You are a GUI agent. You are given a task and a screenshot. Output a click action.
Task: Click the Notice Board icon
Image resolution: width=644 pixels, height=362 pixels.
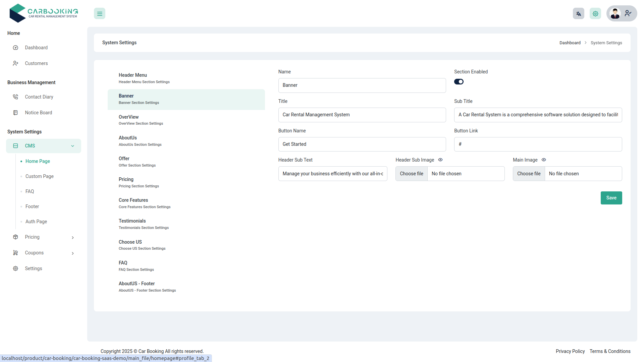[x=16, y=113]
